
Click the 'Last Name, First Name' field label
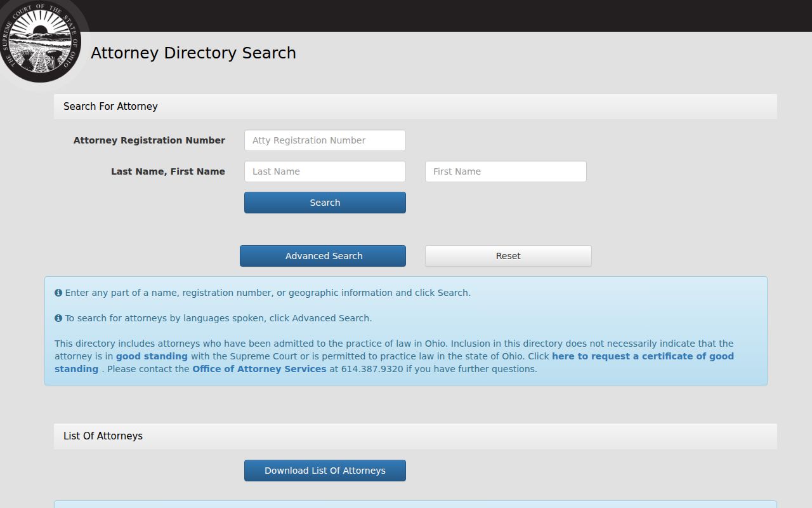[x=168, y=171]
